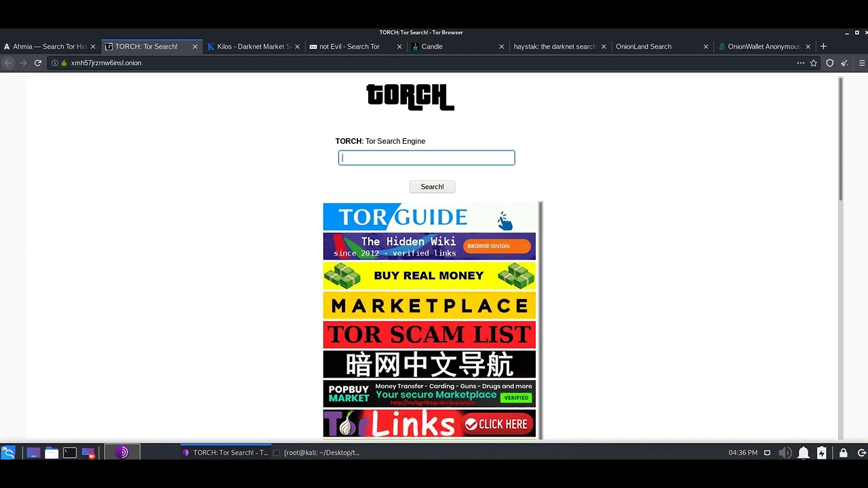Open the Tor Guide banner
This screenshot has width=868, height=488.
[429, 217]
